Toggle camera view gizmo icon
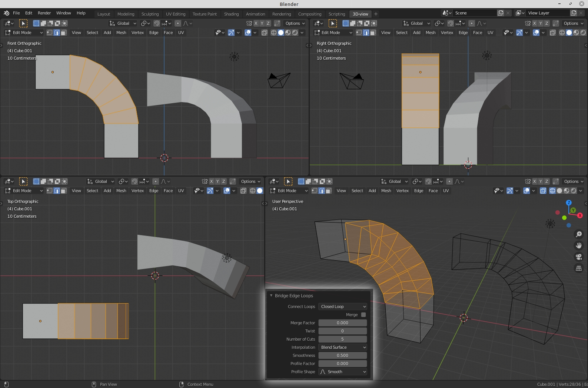This screenshot has width=588, height=388. point(578,257)
